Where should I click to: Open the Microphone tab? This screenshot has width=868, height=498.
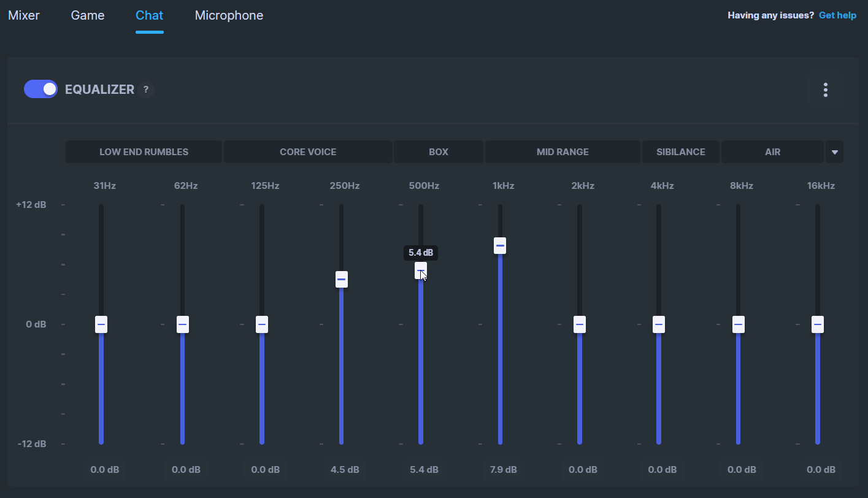click(229, 15)
